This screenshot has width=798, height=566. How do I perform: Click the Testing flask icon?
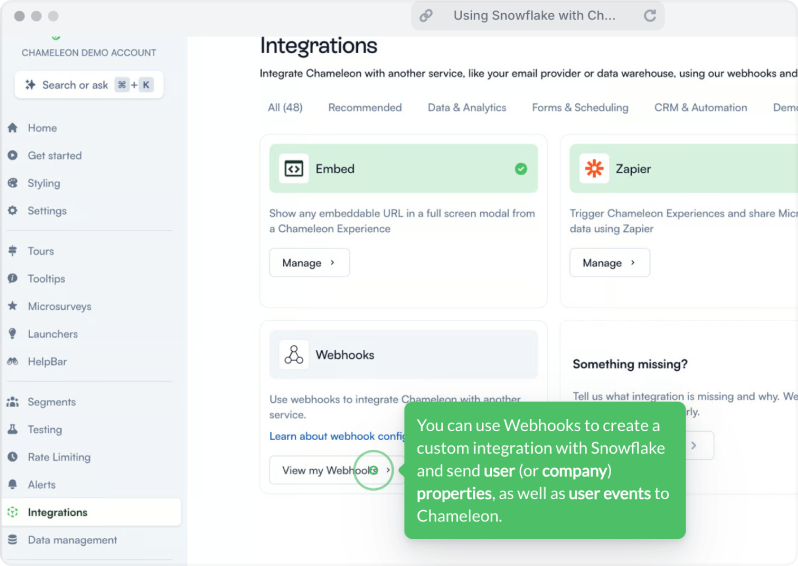point(13,429)
